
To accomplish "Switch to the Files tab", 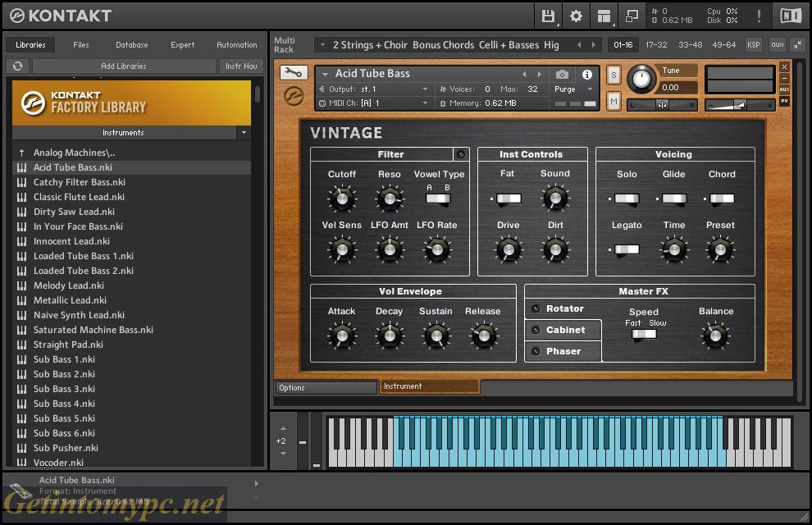I will coord(80,45).
